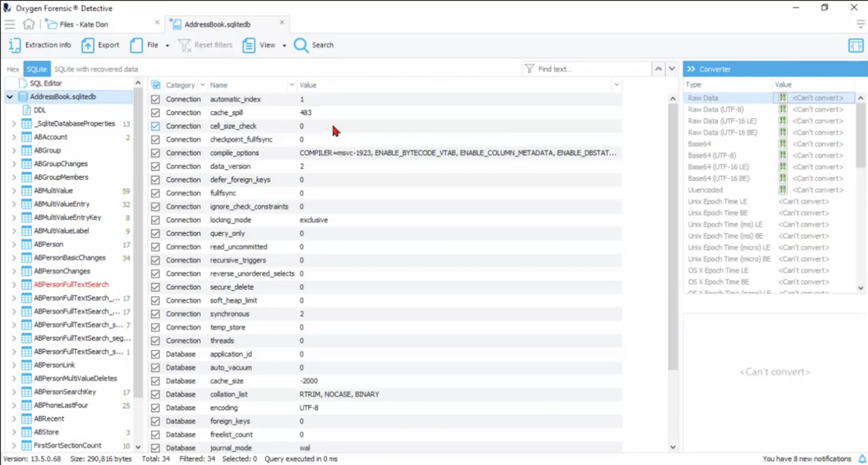Screen dimensions: 868x465
Task: Toggle the right panel layout icon
Action: click(856, 45)
